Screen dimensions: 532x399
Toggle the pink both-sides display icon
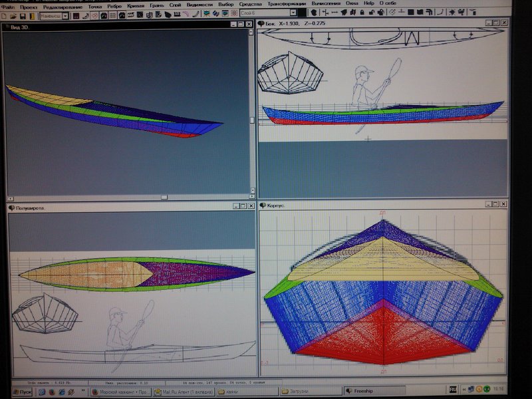pos(94,16)
